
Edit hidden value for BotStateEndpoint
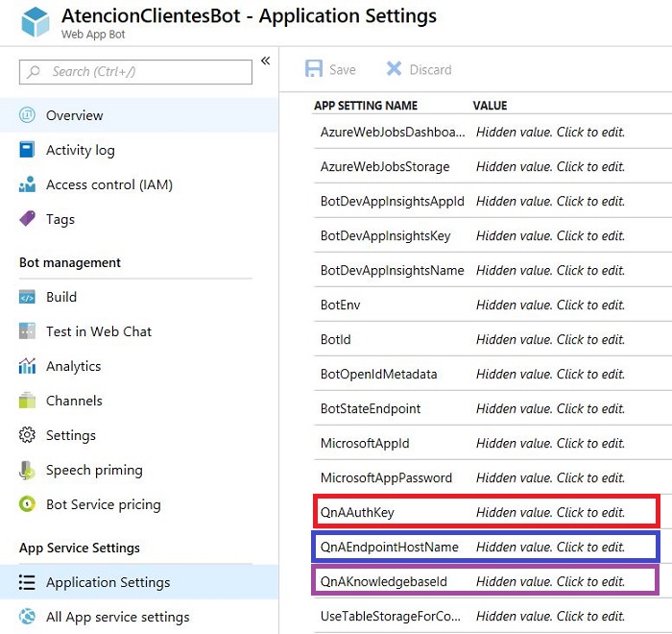pos(550,408)
